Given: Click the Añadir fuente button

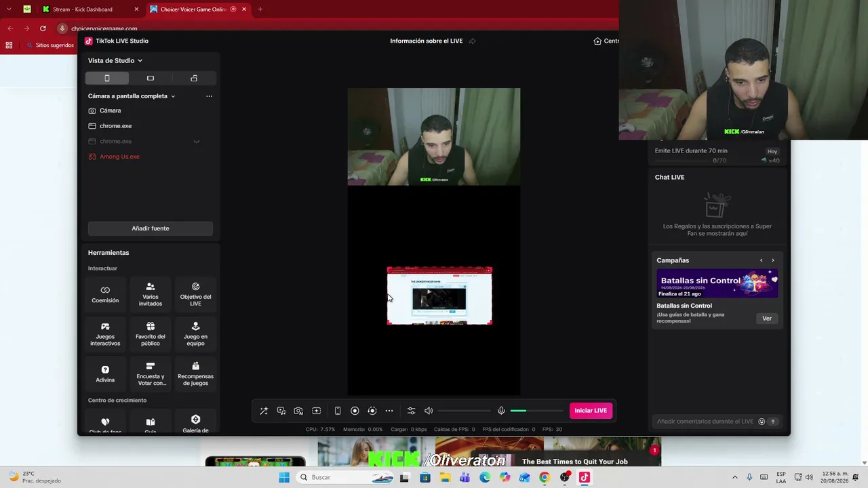Looking at the screenshot, I should coord(151,228).
